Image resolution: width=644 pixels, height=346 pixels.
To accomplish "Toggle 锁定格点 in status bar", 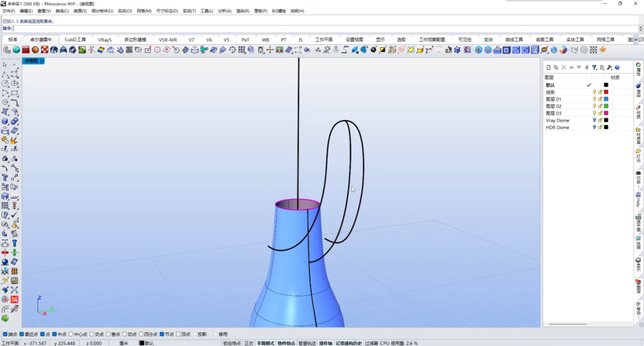I will click(x=232, y=343).
